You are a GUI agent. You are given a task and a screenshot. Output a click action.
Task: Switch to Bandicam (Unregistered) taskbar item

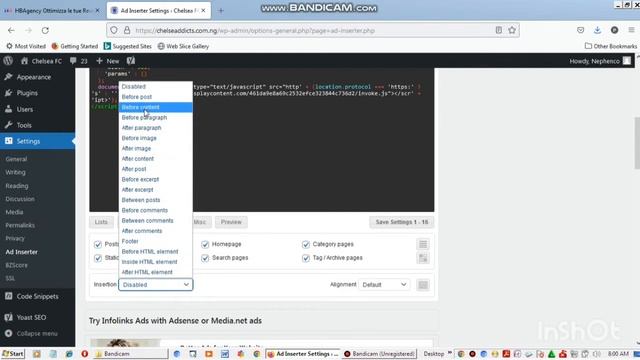pos(380,353)
